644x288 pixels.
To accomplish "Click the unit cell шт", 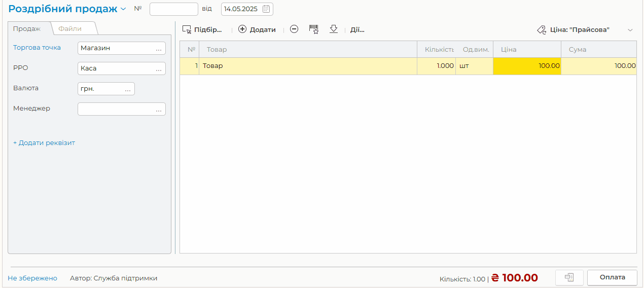I will [x=474, y=66].
